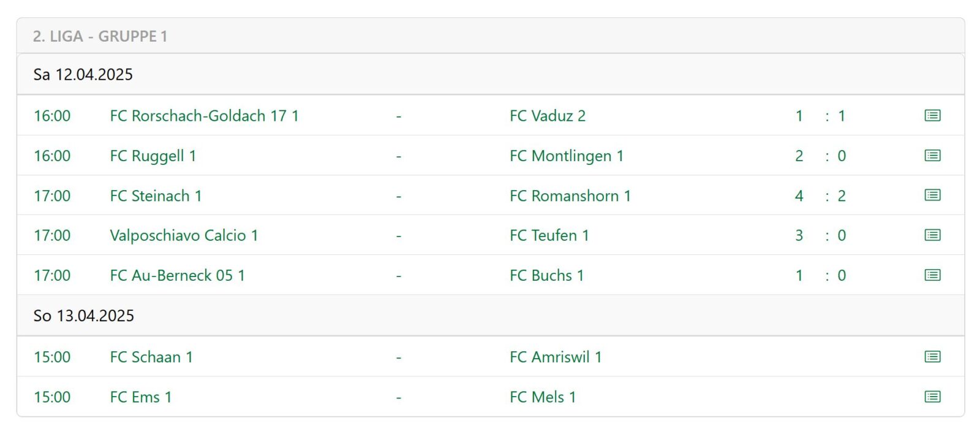
Task: Click FC Romanshorn 1 team name
Action: [570, 196]
